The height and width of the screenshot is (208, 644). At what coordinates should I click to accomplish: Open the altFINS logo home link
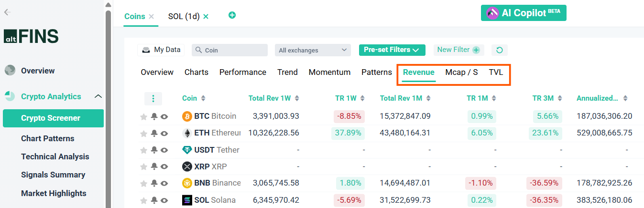31,36
